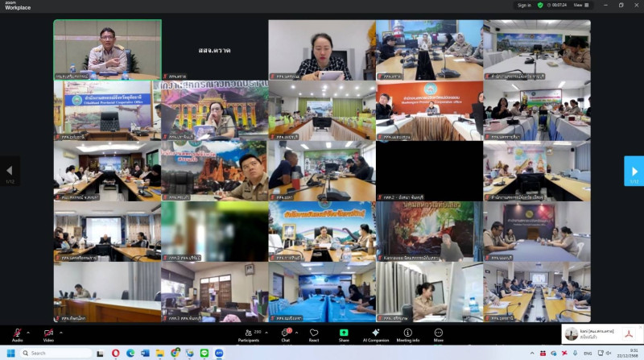Expand the participants options arrow

[x=264, y=332]
